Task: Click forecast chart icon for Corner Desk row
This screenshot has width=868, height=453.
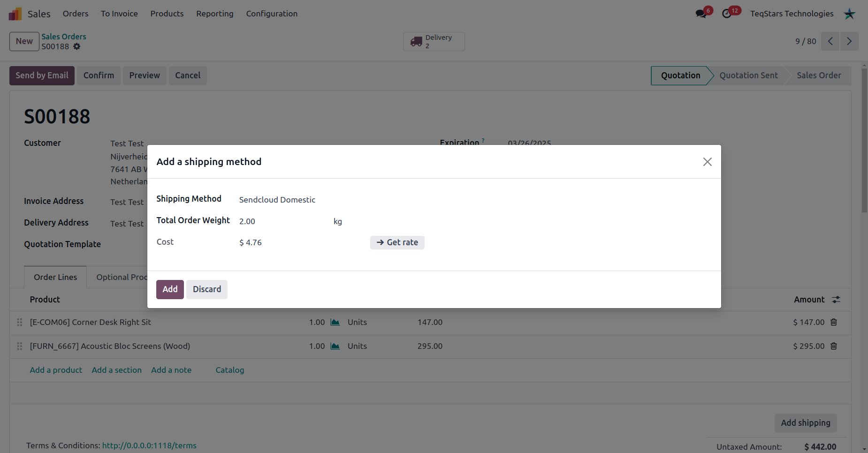Action: pos(335,322)
